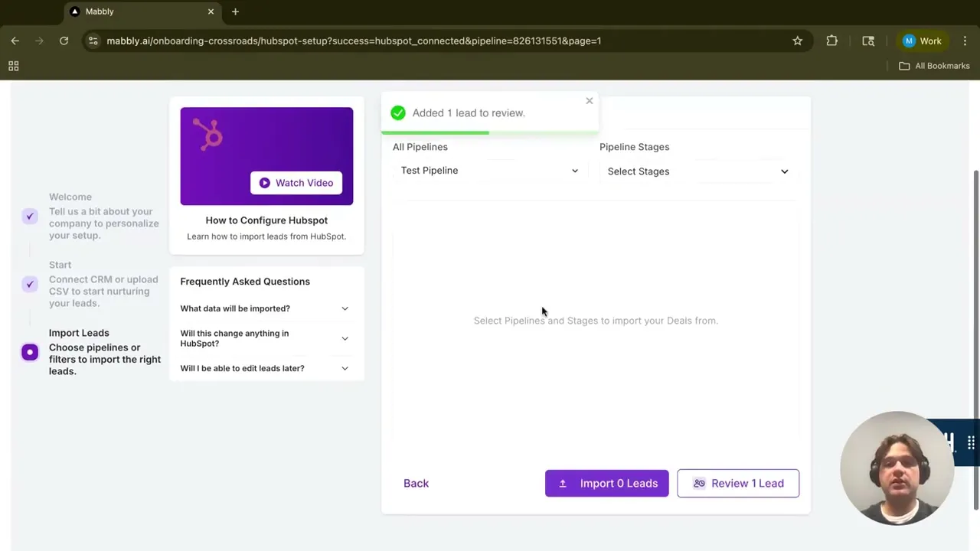Click the webcam bubble of the presenter

pos(897,468)
